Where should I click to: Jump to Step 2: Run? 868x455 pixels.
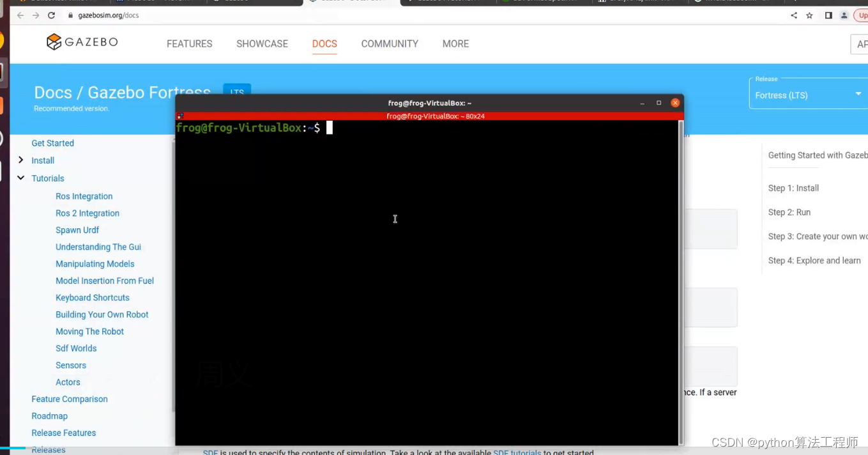[789, 212]
